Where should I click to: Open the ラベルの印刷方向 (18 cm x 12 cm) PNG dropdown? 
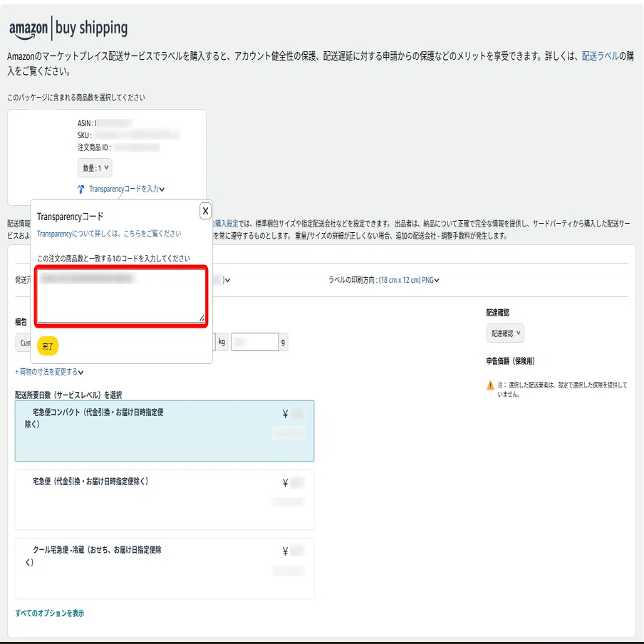[x=409, y=280]
